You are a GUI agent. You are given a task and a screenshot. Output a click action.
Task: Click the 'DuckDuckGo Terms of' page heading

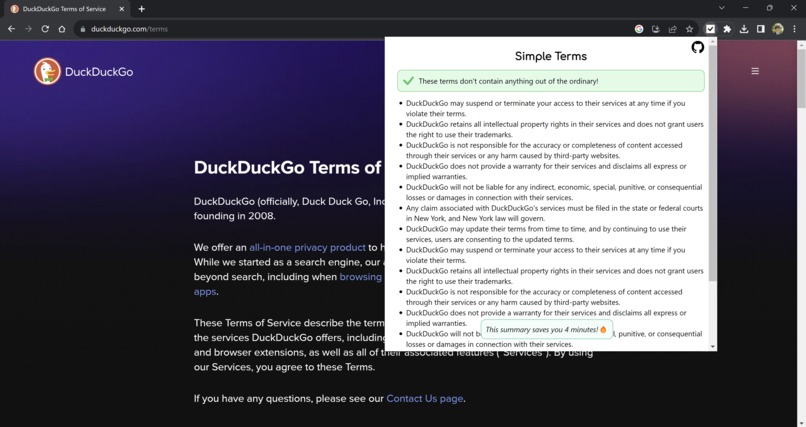[287, 168]
